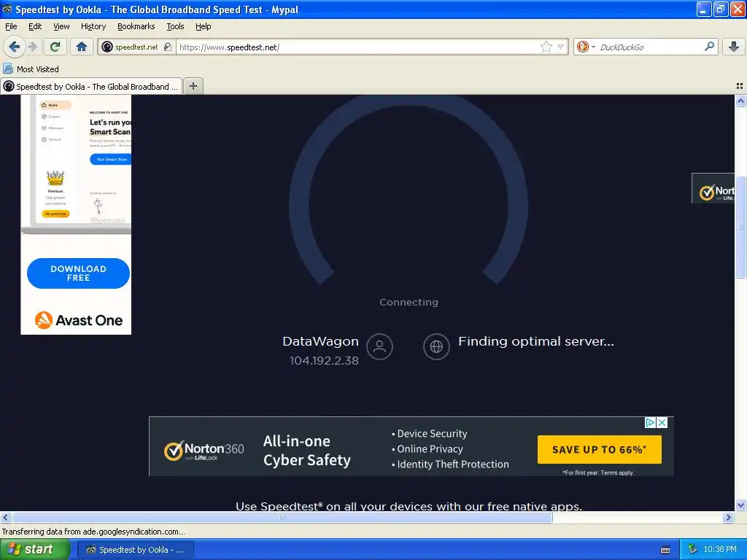Click the 10:38 PM system clock
The image size is (747, 560).
pos(720,550)
